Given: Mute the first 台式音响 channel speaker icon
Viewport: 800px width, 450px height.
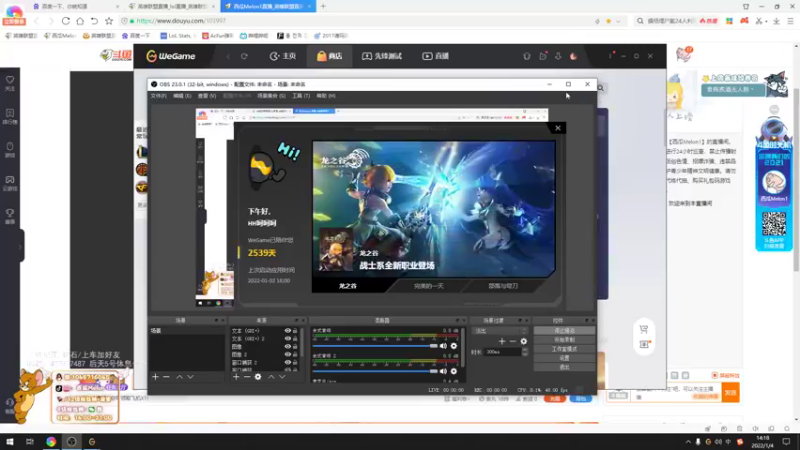Looking at the screenshot, I should pos(443,346).
